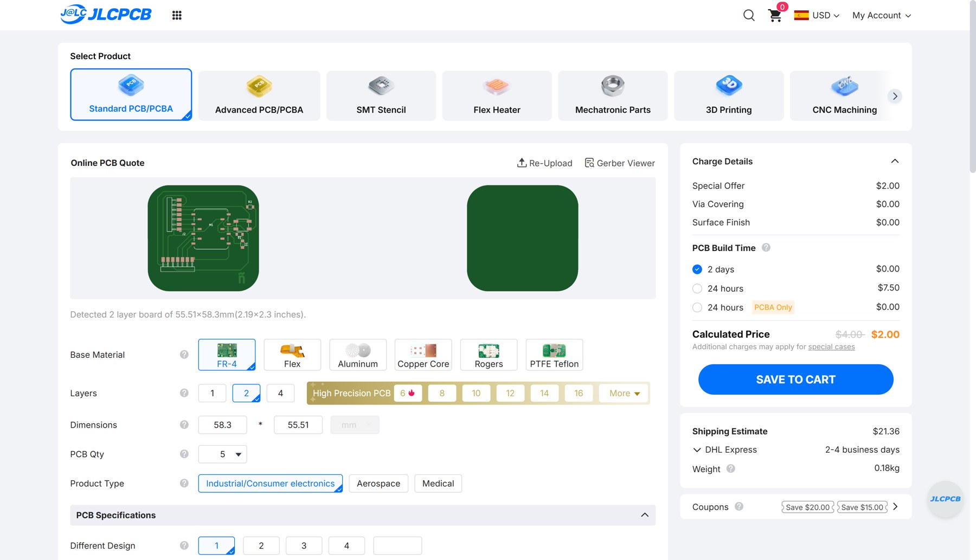Click the 55.51 dimension input field
Image resolution: width=976 pixels, height=560 pixels.
tap(298, 425)
